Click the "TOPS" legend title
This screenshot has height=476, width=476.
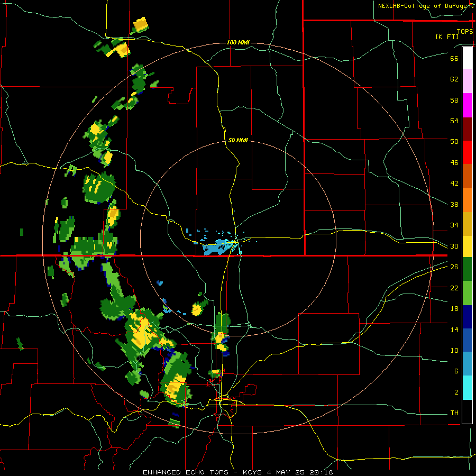(465, 32)
